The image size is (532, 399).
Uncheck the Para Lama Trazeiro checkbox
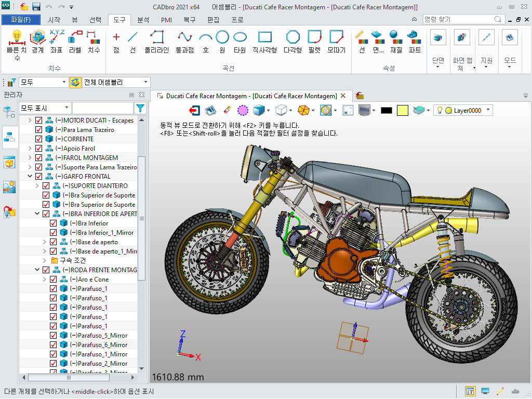[38, 129]
